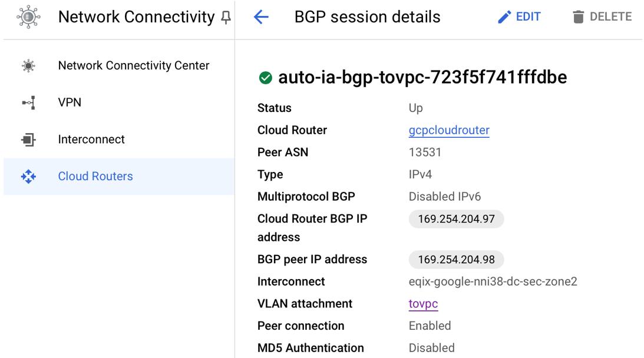Go to Interconnect in the left navigation
Viewport: 644px width, 358px height.
pyautogui.click(x=91, y=140)
